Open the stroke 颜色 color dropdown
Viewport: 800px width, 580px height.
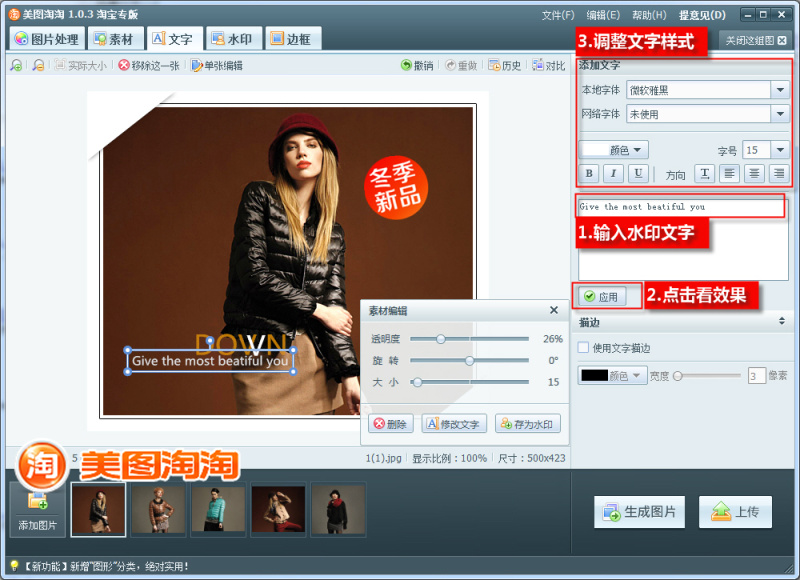click(x=613, y=375)
